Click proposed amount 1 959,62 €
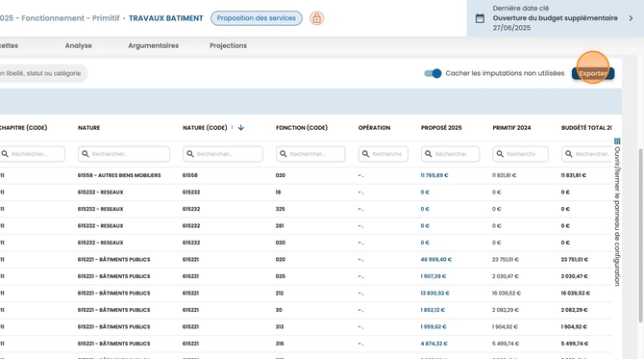This screenshot has width=644, height=359. 433,327
